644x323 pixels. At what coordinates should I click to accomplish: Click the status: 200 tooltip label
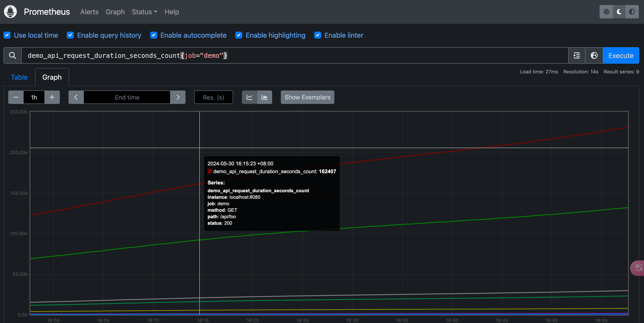pos(220,223)
